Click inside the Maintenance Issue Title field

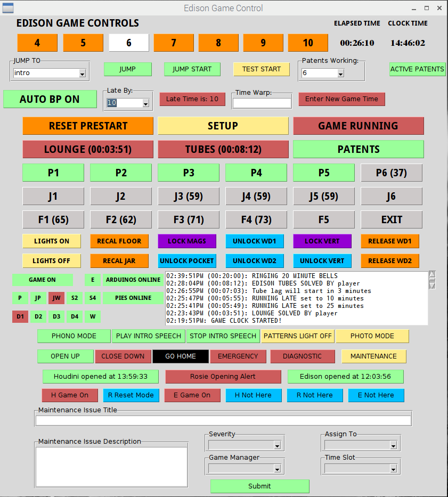coord(224,419)
